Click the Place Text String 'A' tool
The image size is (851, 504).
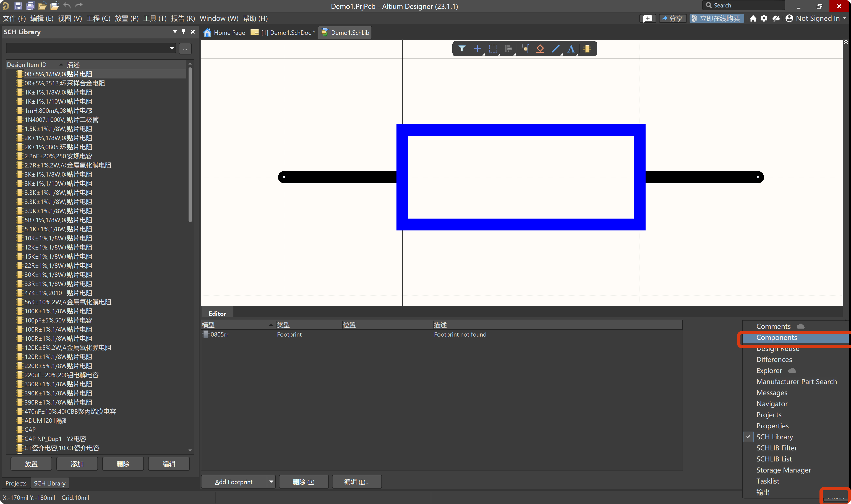(571, 49)
